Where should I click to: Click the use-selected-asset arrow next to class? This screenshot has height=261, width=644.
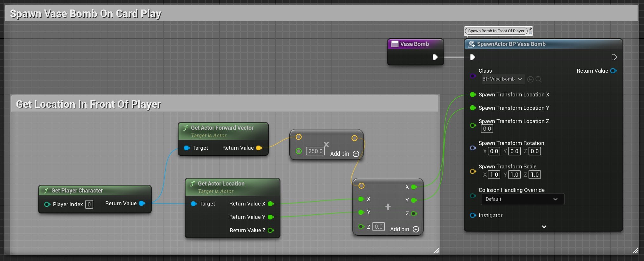(530, 79)
